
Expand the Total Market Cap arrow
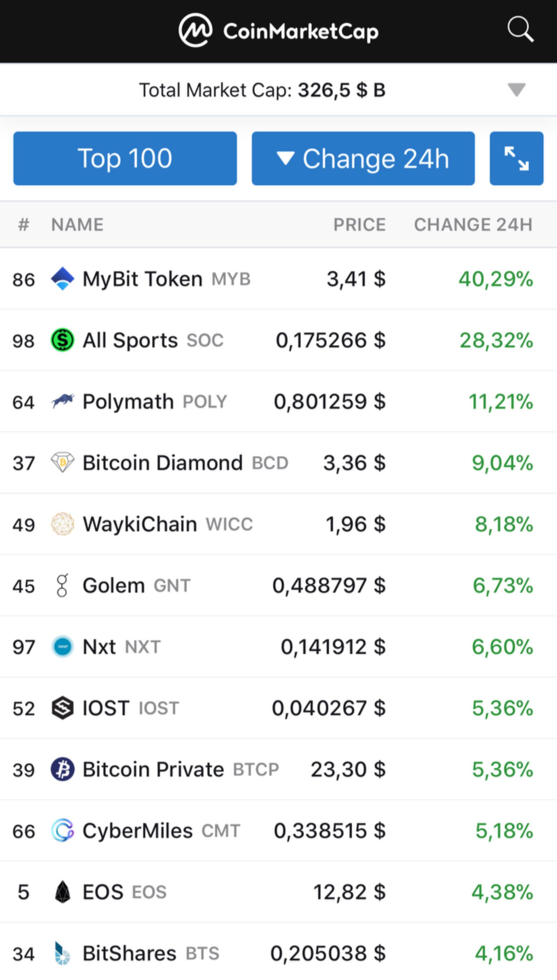pyautogui.click(x=516, y=90)
